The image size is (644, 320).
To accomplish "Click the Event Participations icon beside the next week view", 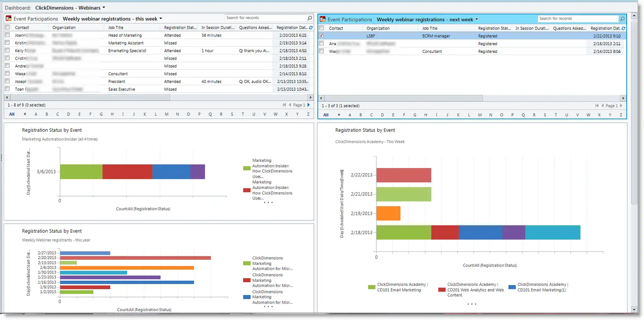I will tap(322, 19).
